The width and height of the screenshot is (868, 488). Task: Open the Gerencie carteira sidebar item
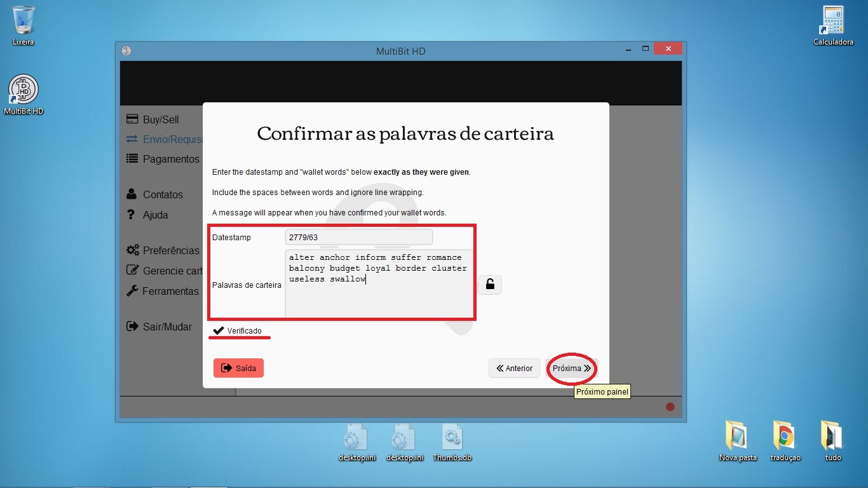pyautogui.click(x=172, y=271)
